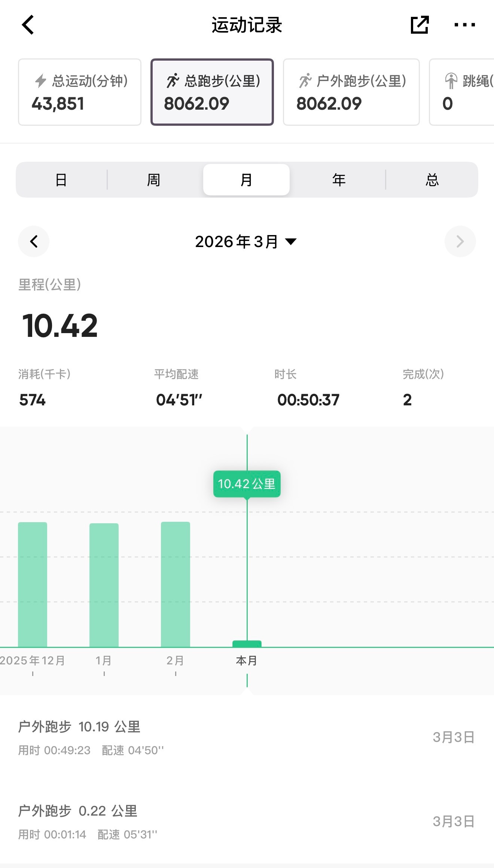
Task: Select the 2025年12月 bar in chart
Action: (x=33, y=584)
